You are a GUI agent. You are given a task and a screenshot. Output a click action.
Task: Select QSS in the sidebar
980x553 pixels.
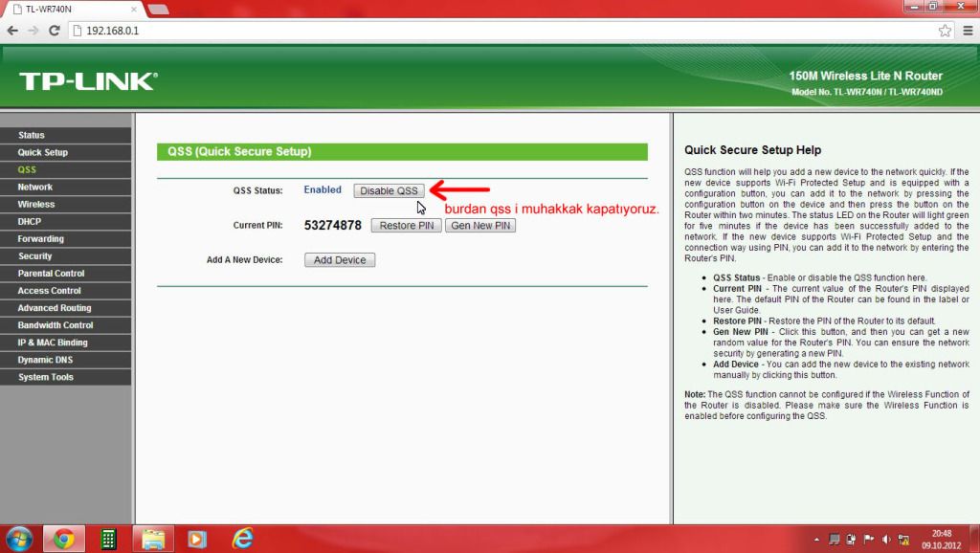tap(66, 169)
